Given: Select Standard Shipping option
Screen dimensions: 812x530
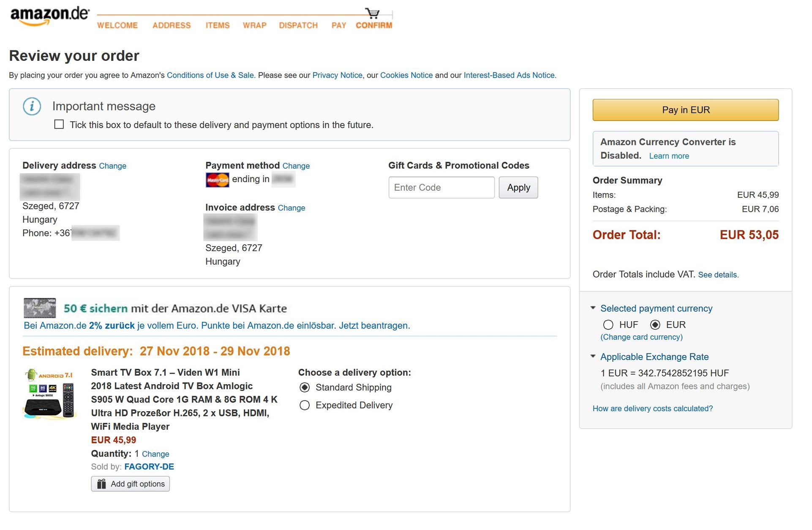Looking at the screenshot, I should (x=305, y=388).
